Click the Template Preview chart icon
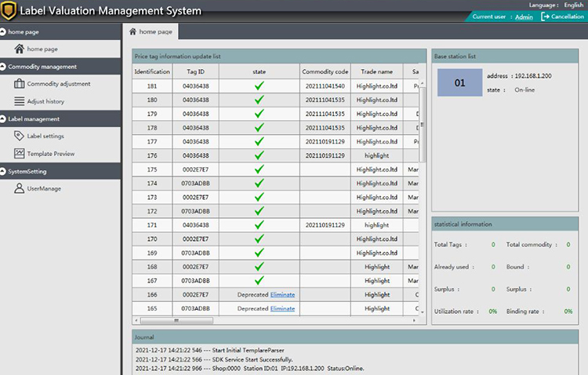This screenshot has width=588, height=375. tap(20, 153)
